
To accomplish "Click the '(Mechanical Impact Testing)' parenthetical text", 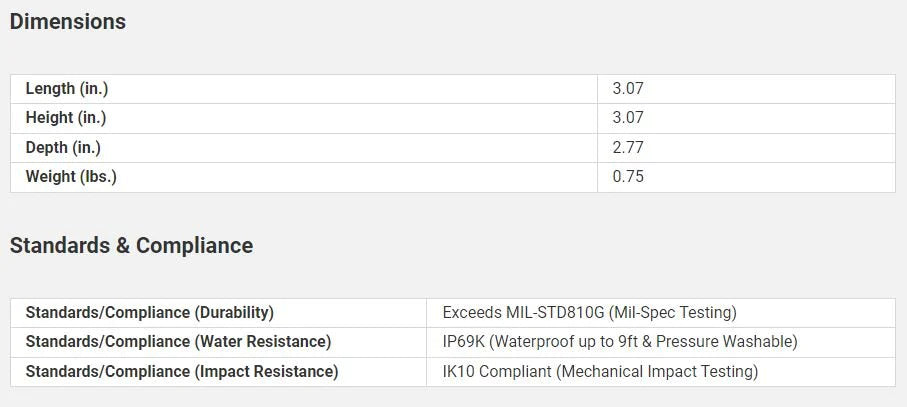I will (656, 372).
